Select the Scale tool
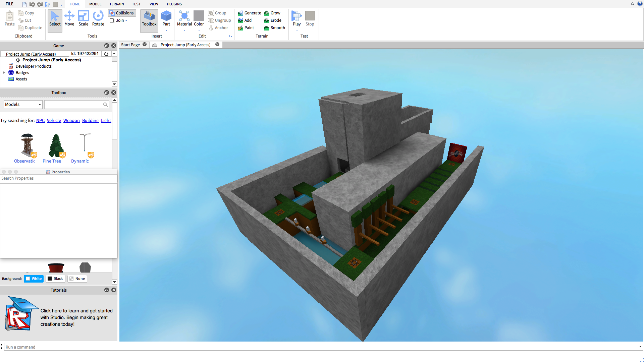The height and width of the screenshot is (362, 644). pyautogui.click(x=83, y=18)
